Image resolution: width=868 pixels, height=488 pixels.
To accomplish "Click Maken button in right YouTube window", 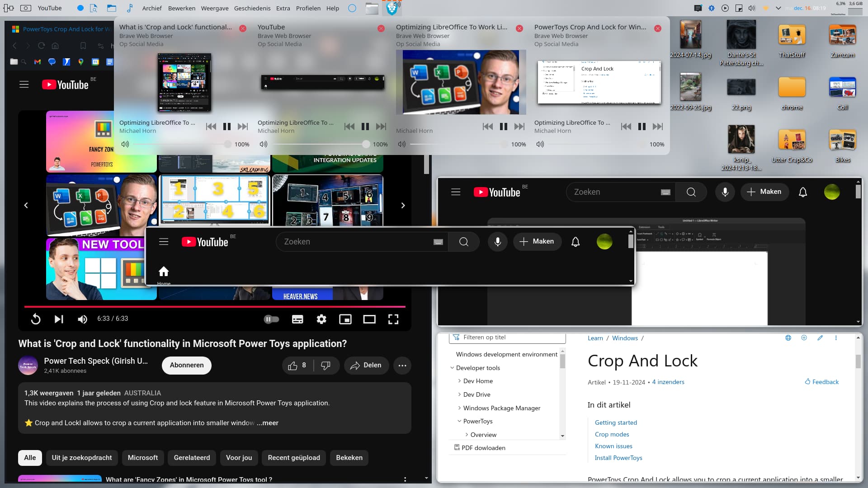I will point(764,192).
